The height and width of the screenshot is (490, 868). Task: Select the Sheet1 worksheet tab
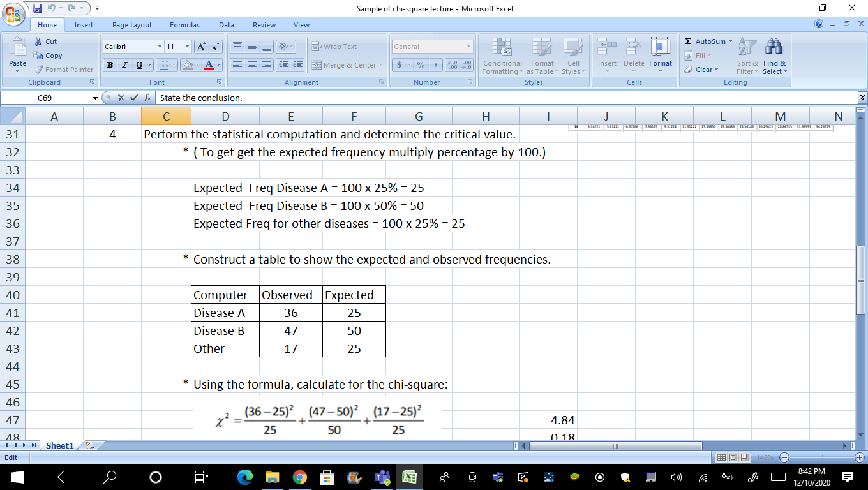pyautogui.click(x=59, y=445)
